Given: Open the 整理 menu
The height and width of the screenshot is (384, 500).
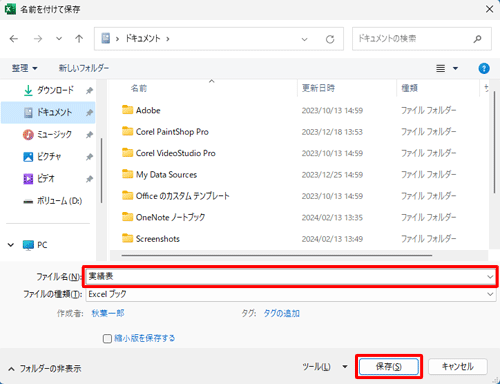Looking at the screenshot, I should [x=24, y=68].
